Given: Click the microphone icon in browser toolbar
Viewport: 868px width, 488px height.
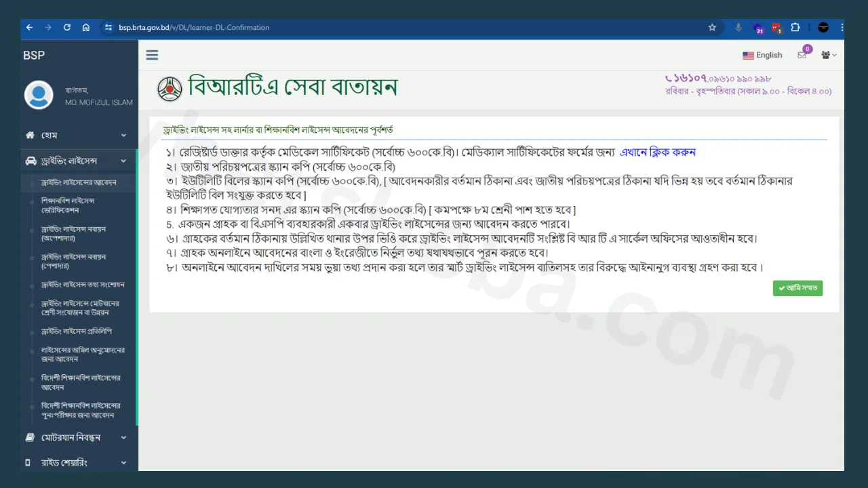Looking at the screenshot, I should [x=738, y=27].
